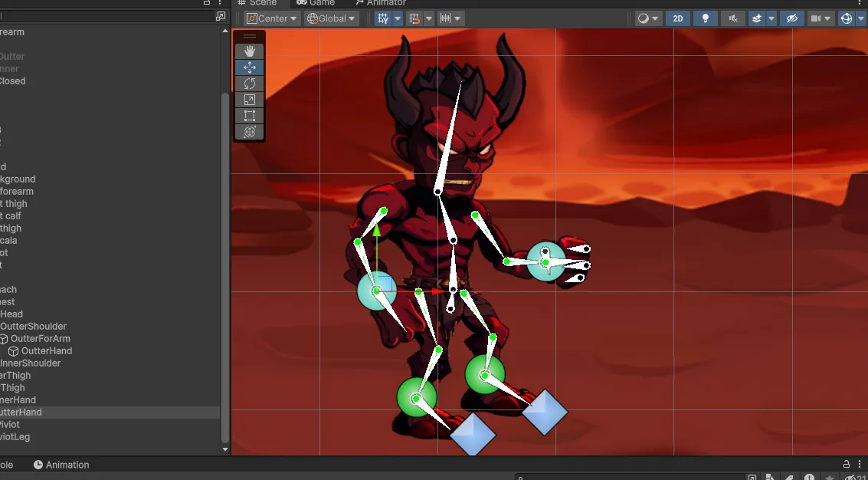Screen dimensions: 868x480
Task: Click the scene gizmos sphere icon
Action: (x=847, y=18)
